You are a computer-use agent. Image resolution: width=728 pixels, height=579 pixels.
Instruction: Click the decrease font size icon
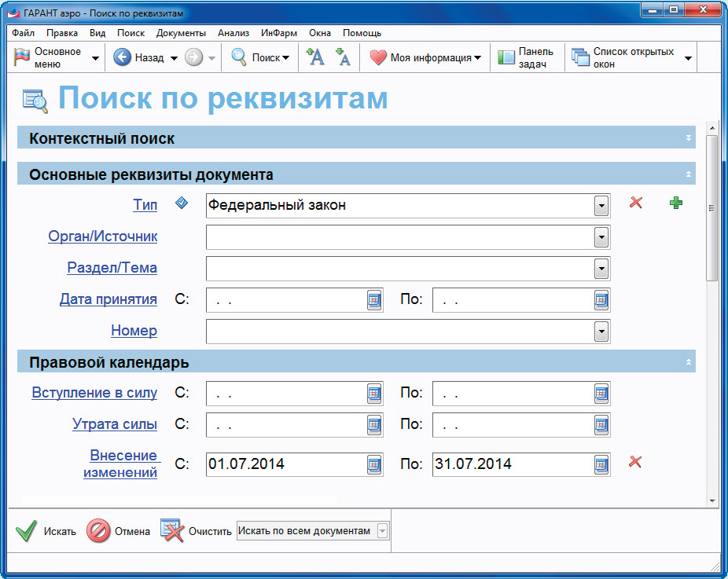click(x=342, y=57)
